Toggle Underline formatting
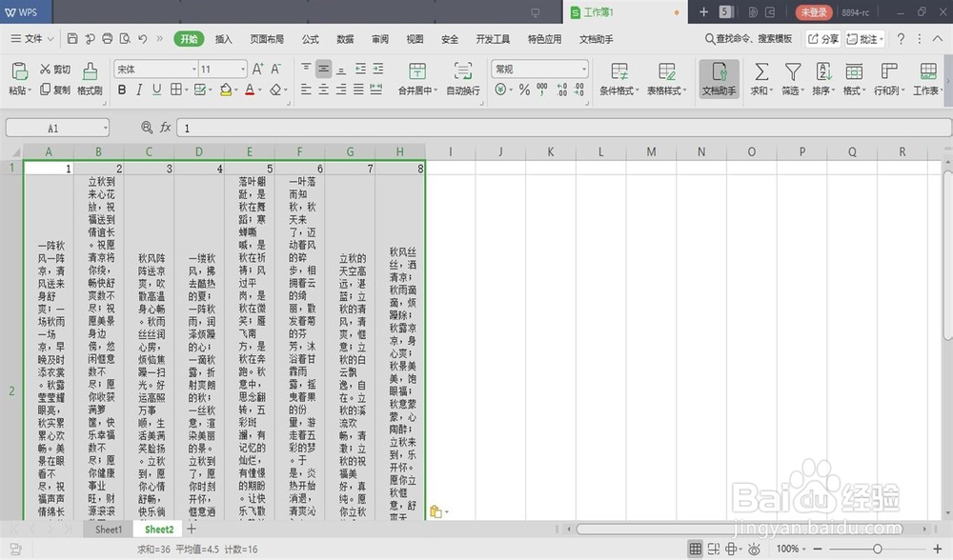 pyautogui.click(x=157, y=90)
